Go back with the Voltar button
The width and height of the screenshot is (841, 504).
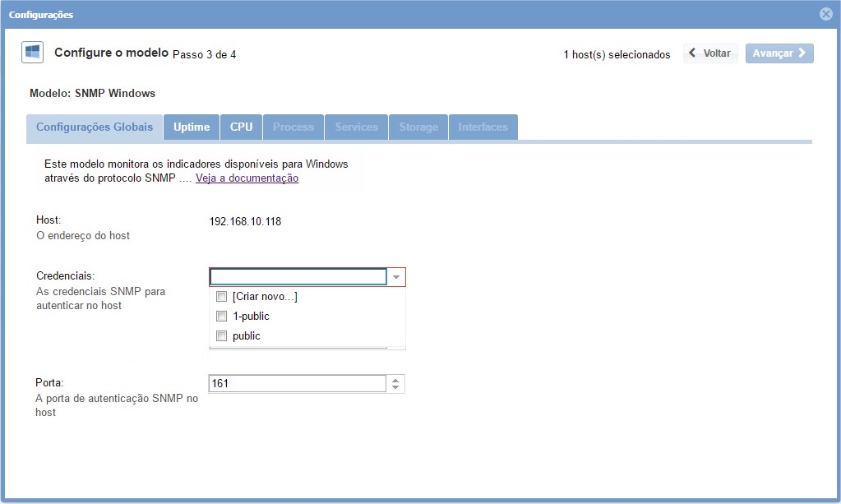(710, 53)
